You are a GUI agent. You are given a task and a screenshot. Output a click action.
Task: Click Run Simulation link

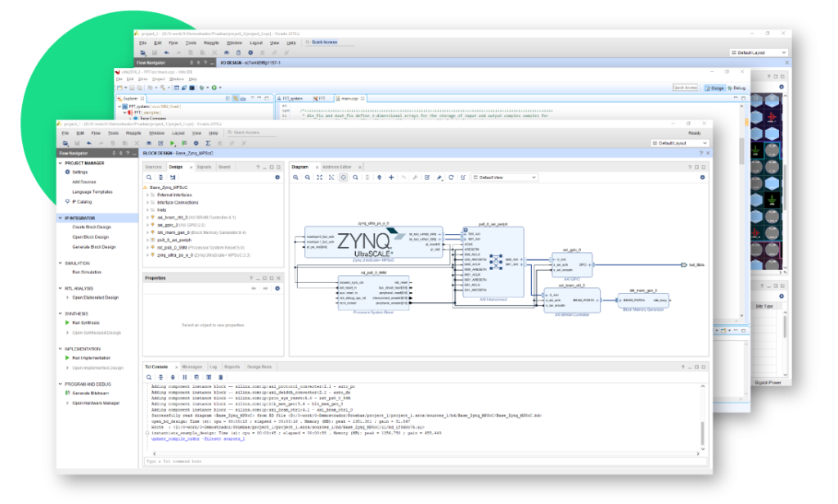[87, 272]
